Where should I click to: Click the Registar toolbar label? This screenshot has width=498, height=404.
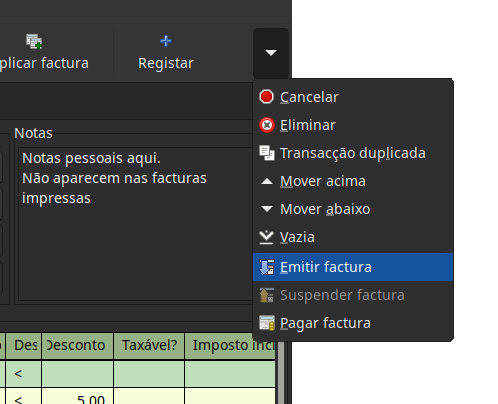click(x=166, y=63)
